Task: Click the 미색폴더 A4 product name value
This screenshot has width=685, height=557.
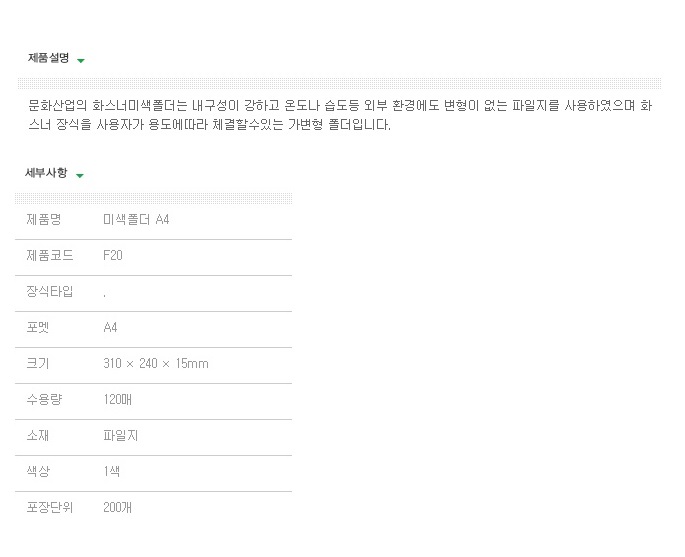Action: click(x=136, y=219)
